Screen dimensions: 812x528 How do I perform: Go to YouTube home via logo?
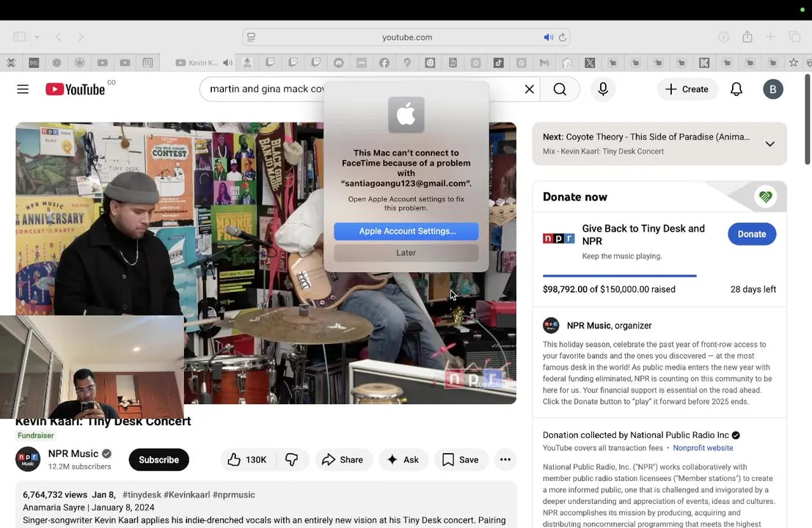76,89
